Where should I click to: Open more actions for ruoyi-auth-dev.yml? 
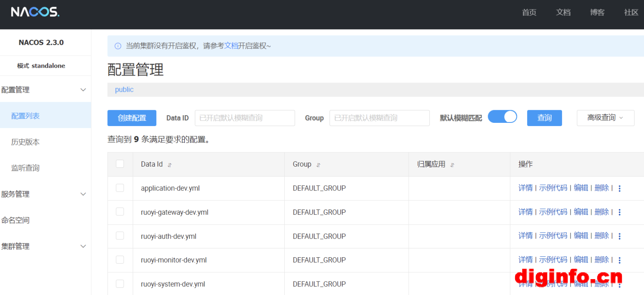click(619, 236)
